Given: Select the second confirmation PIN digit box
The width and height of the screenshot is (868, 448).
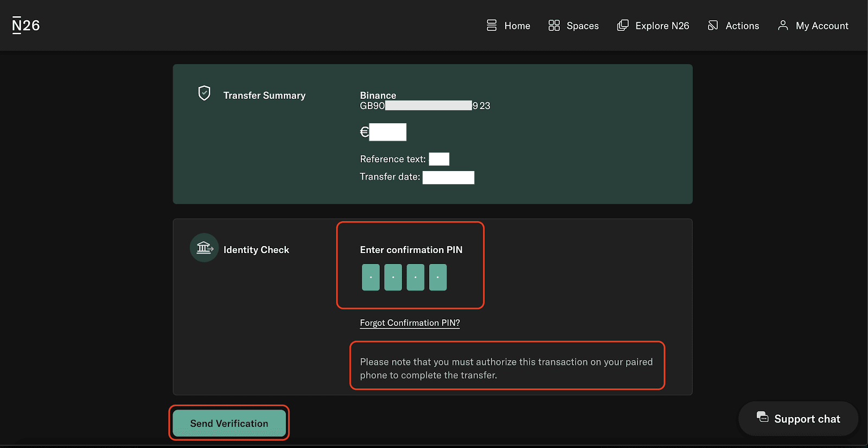Looking at the screenshot, I should [393, 277].
